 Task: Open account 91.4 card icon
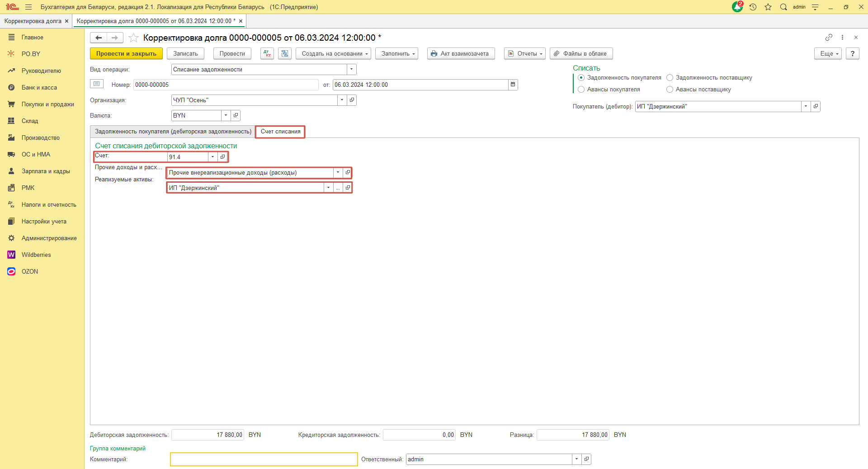click(222, 157)
